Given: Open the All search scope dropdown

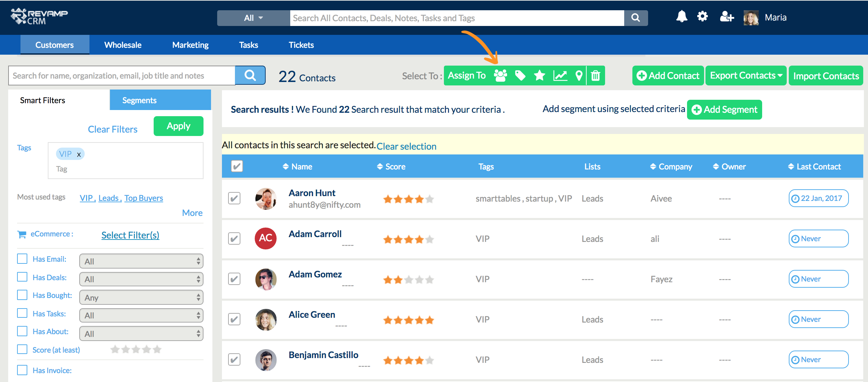Looking at the screenshot, I should click(x=253, y=18).
